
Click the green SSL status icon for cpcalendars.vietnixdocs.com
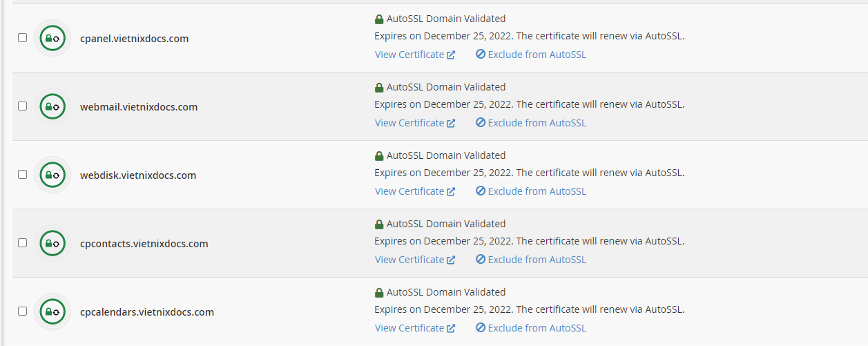coord(52,311)
